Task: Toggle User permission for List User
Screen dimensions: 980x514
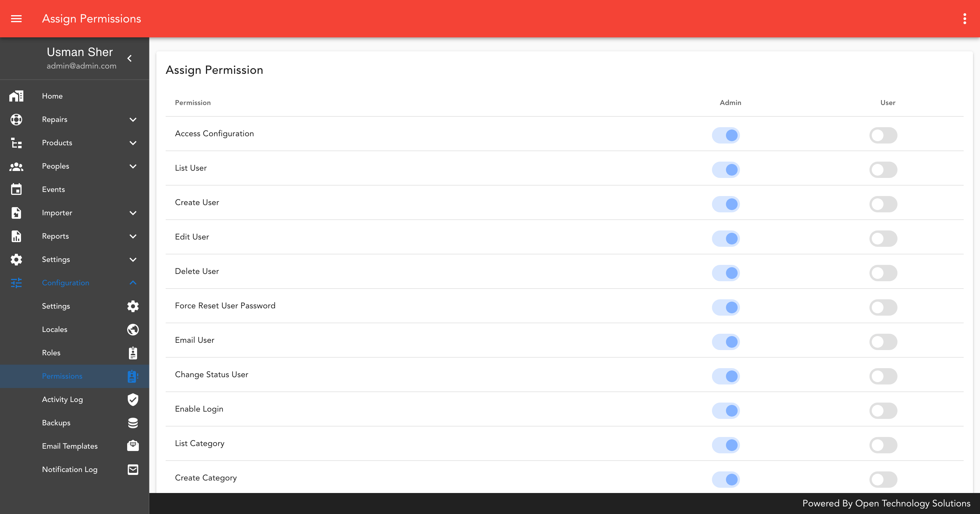Action: [883, 169]
